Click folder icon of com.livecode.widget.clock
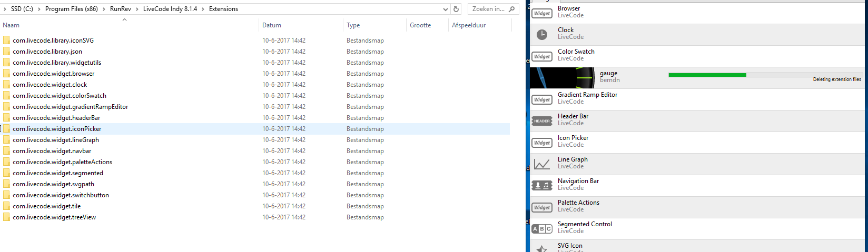The image size is (868, 252). pos(6,84)
